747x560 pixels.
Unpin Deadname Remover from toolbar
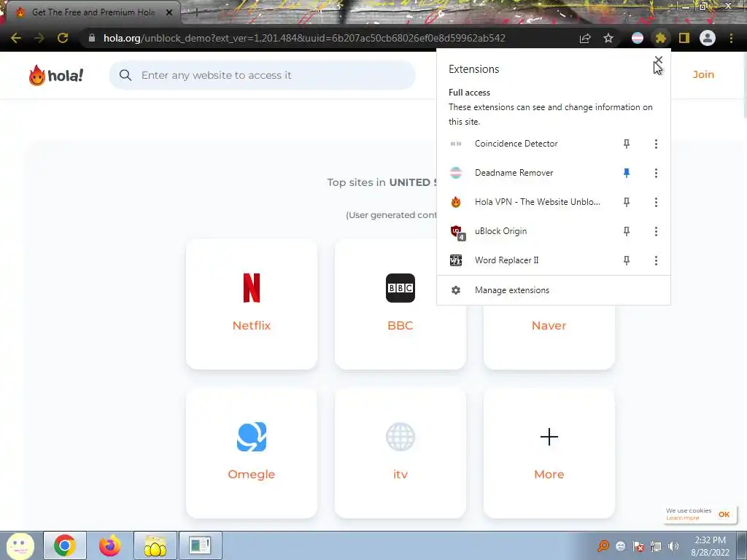[x=627, y=173]
